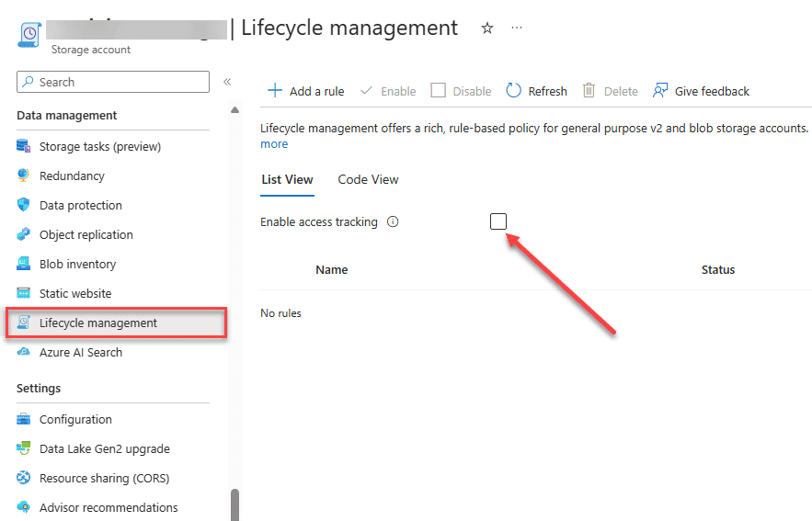Click the Data protection shield icon
This screenshot has width=812, height=521.
pyautogui.click(x=23, y=205)
